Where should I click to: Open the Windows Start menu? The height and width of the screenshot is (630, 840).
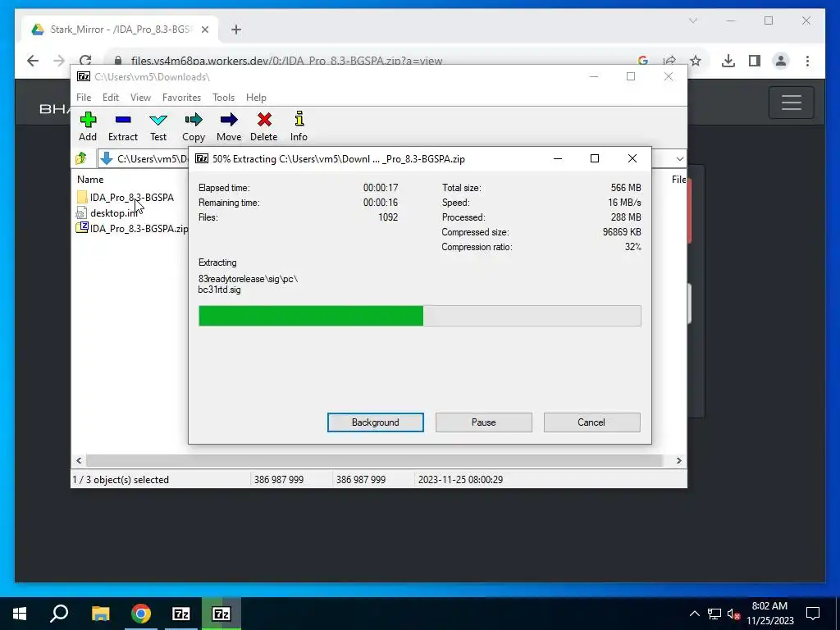20,614
